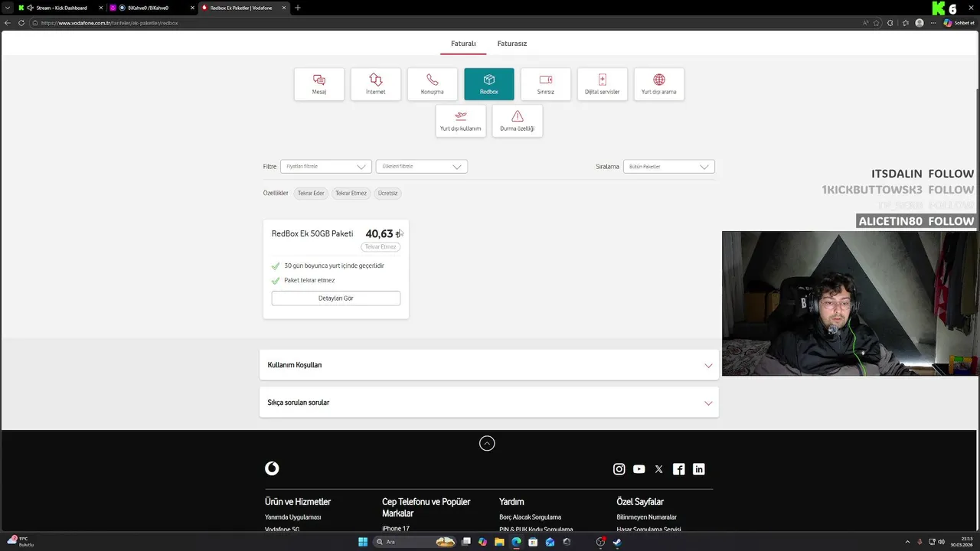
Task: Click the weather widget on taskbar
Action: pyautogui.click(x=21, y=542)
